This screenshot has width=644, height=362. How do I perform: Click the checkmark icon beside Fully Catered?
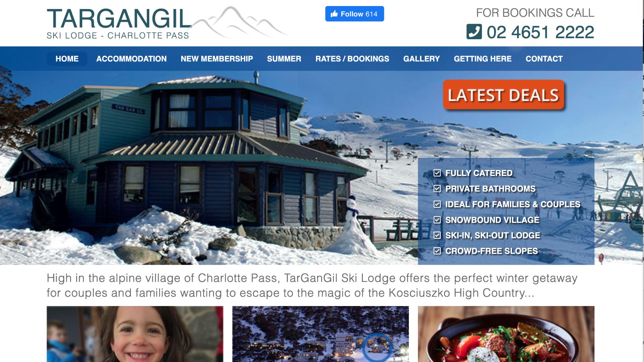437,173
